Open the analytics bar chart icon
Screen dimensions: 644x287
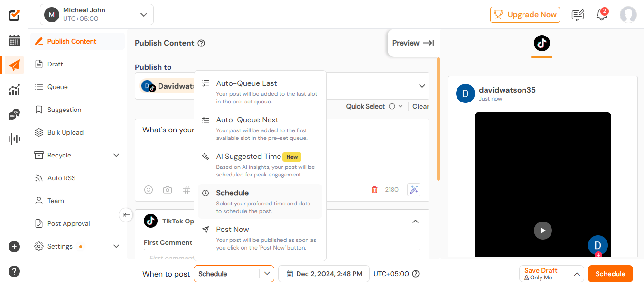14,90
